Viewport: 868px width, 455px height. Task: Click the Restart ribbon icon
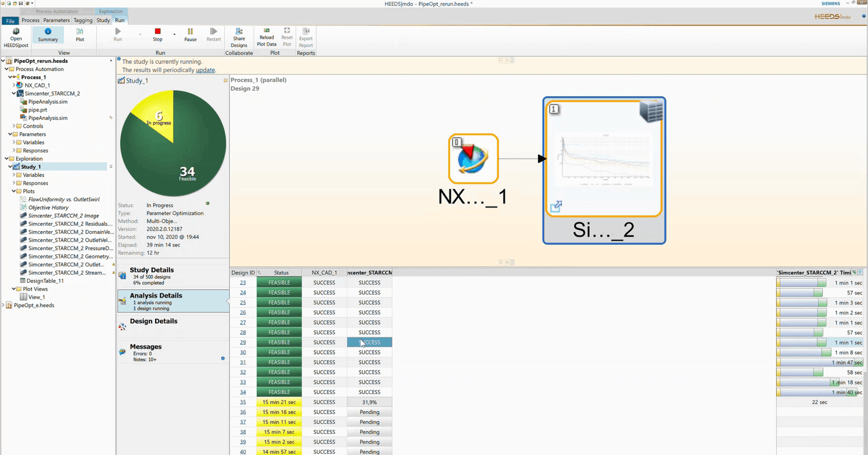tap(214, 35)
